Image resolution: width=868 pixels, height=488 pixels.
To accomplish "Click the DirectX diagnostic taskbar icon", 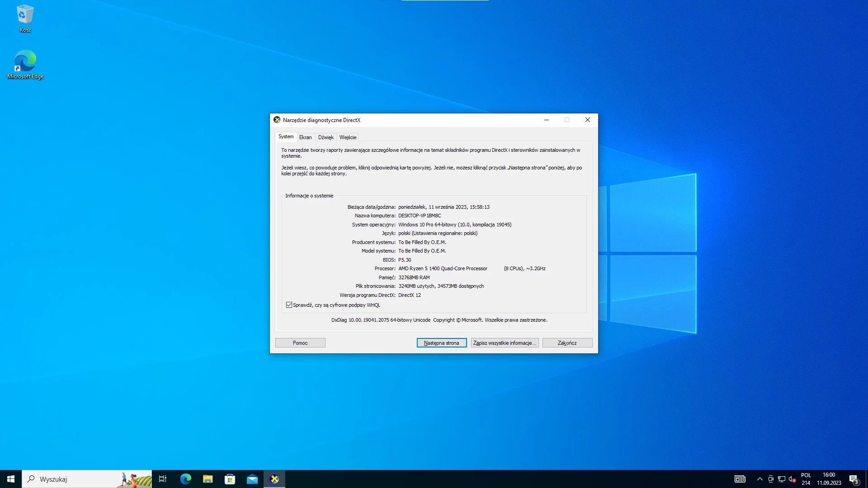I will [x=274, y=479].
